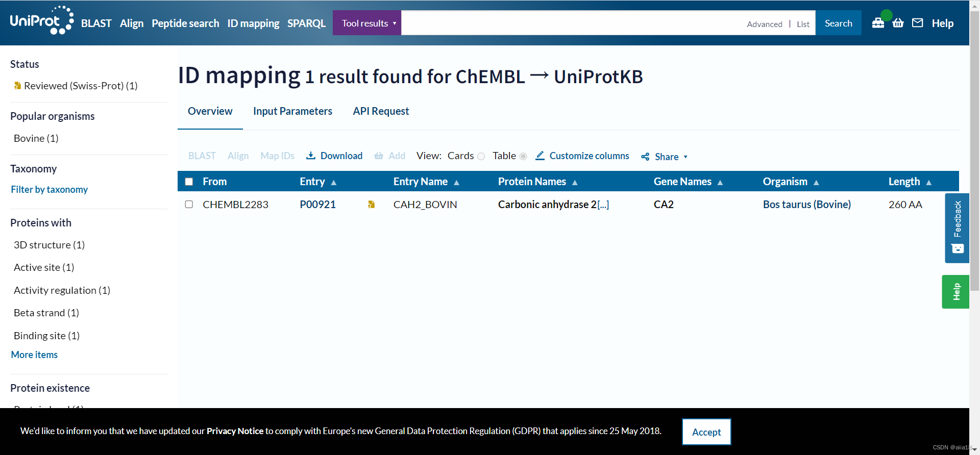The width and height of the screenshot is (980, 455).
Task: Open the Privacy Notice link
Action: click(235, 431)
